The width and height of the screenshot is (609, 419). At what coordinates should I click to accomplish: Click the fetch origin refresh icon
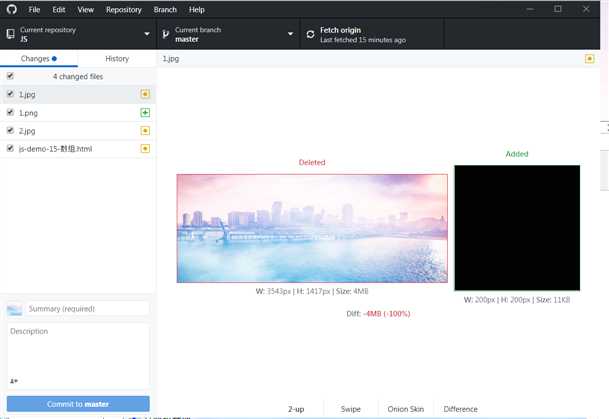(310, 34)
